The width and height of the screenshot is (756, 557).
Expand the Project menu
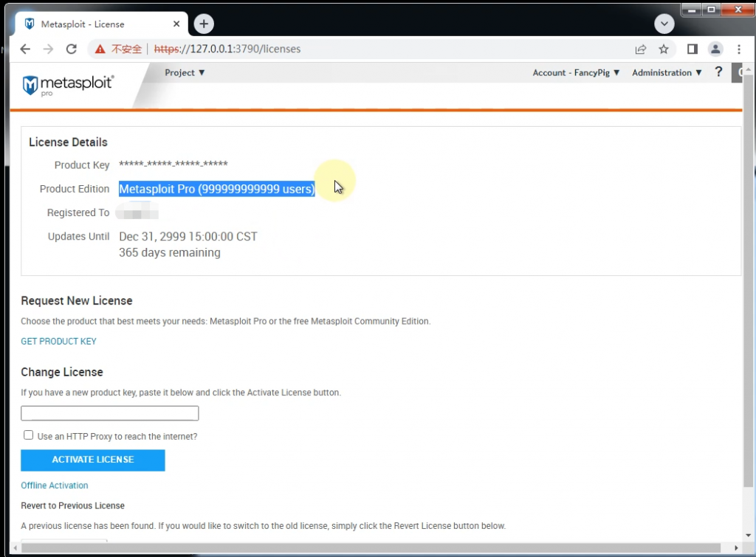pyautogui.click(x=185, y=73)
